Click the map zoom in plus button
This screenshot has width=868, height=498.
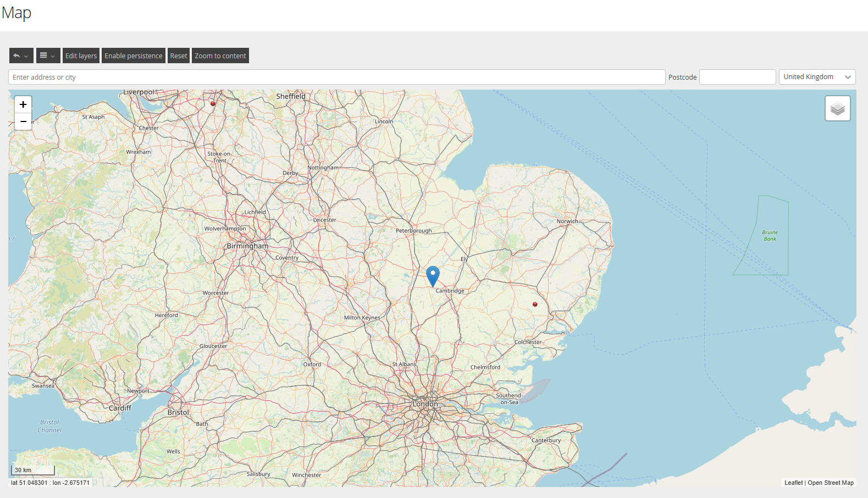pos(23,104)
